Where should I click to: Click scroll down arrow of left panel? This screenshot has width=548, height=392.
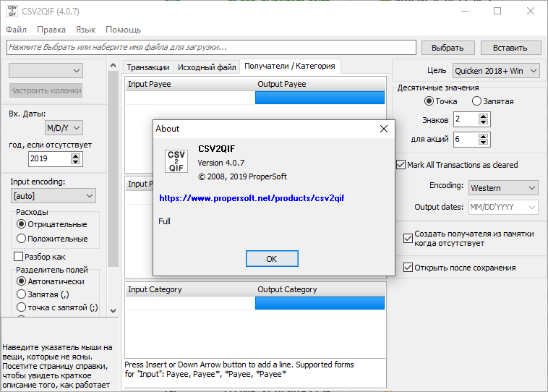point(113,310)
